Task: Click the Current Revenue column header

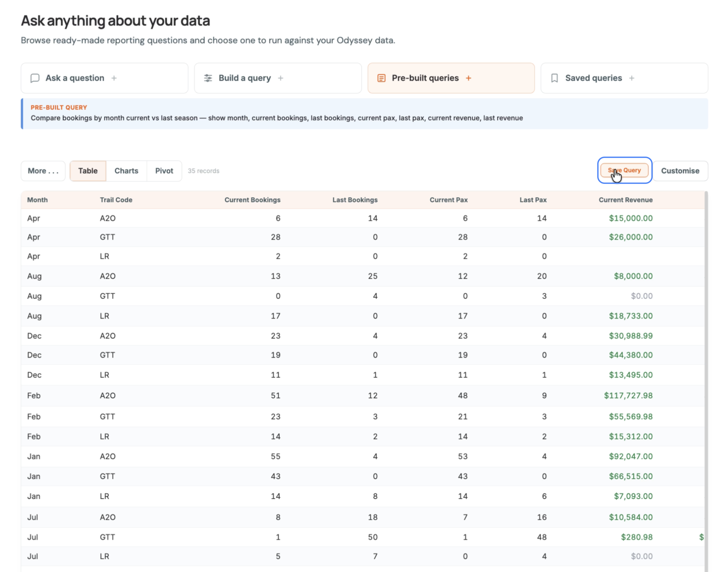Action: click(x=625, y=200)
